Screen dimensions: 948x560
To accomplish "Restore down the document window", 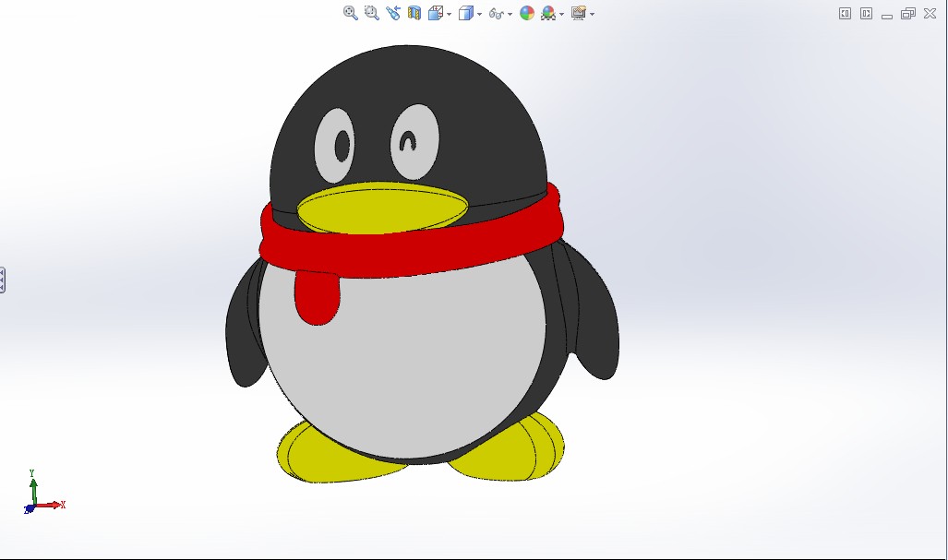I will coord(908,13).
